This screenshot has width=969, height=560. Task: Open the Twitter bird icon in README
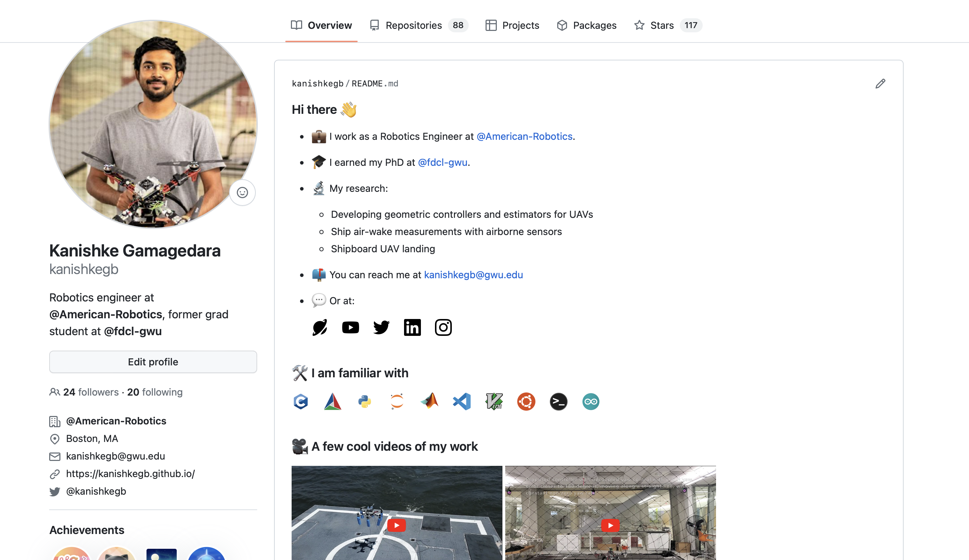coord(382,327)
